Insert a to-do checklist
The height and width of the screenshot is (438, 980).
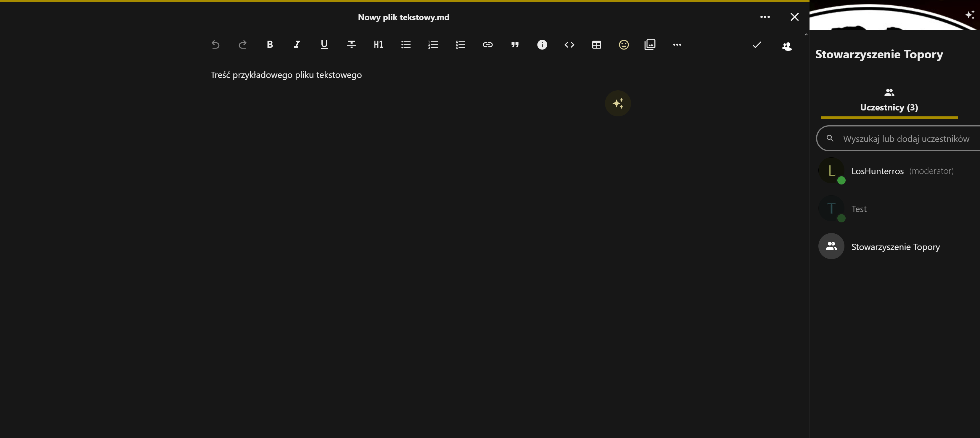(460, 45)
